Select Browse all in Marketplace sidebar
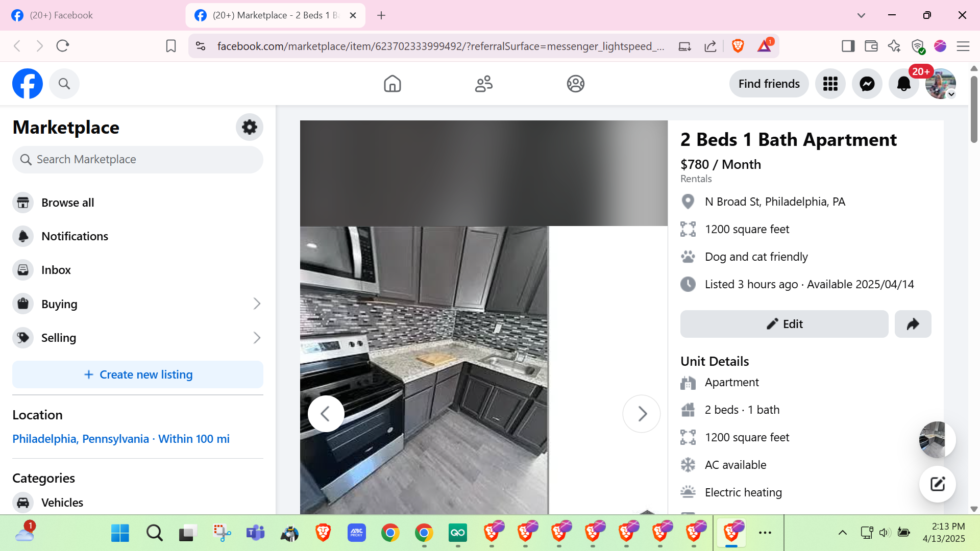980x551 pixels. point(68,203)
